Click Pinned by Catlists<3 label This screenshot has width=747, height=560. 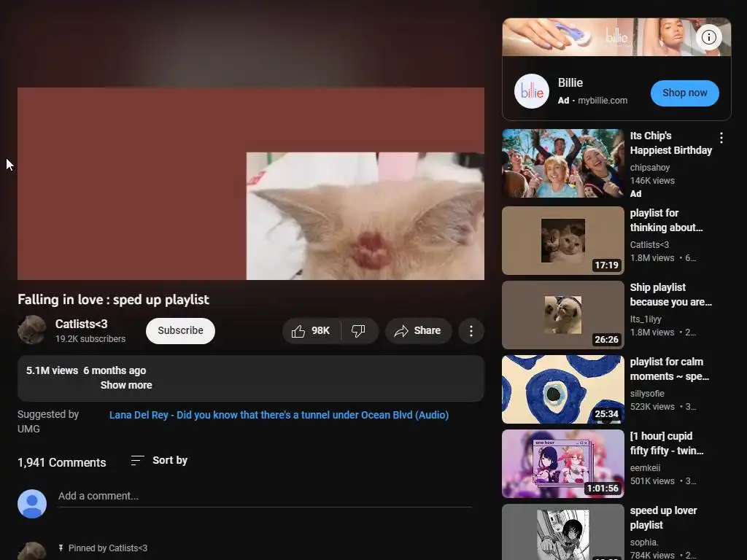[108, 548]
